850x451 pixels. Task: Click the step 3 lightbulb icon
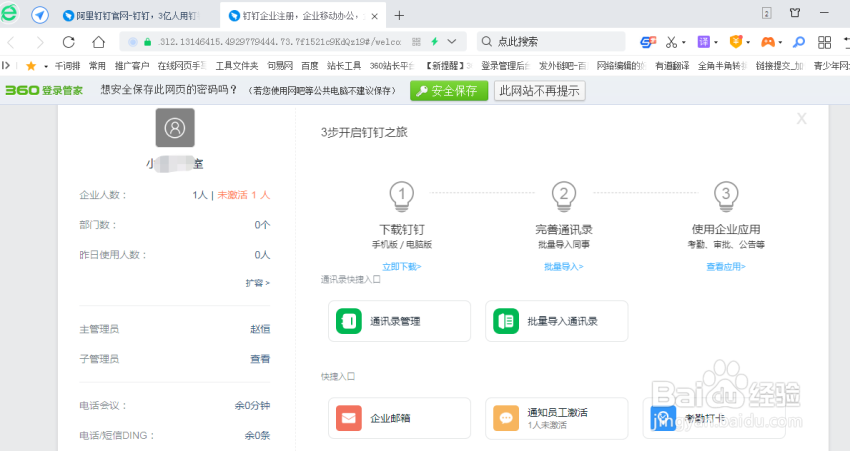pos(726,196)
